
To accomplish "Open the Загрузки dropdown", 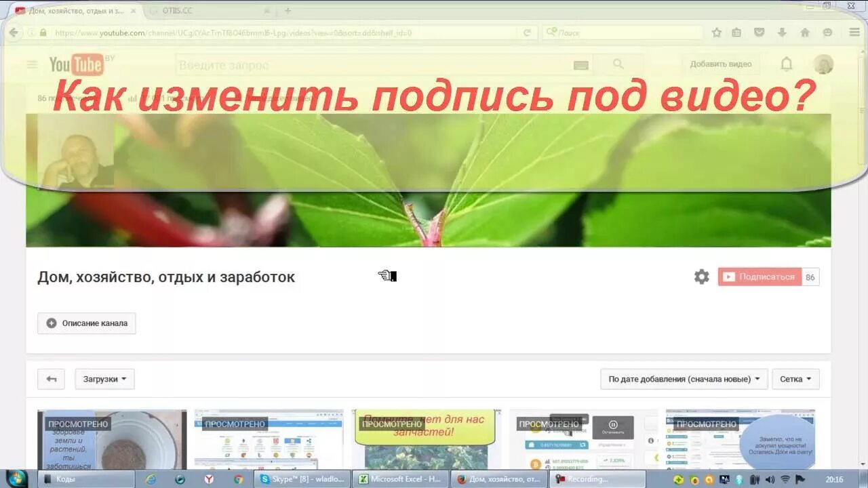I will click(104, 379).
